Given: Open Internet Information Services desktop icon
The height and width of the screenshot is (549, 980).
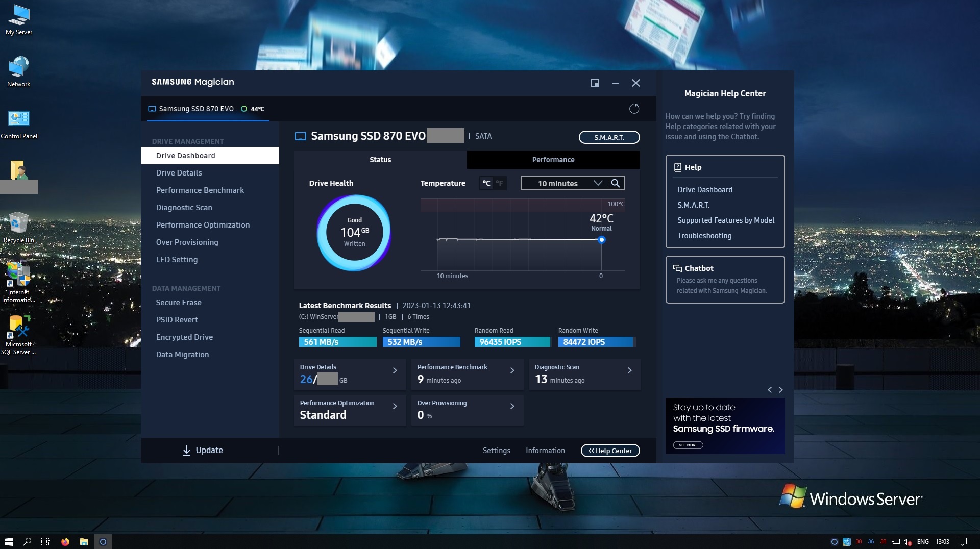Looking at the screenshot, I should [19, 283].
